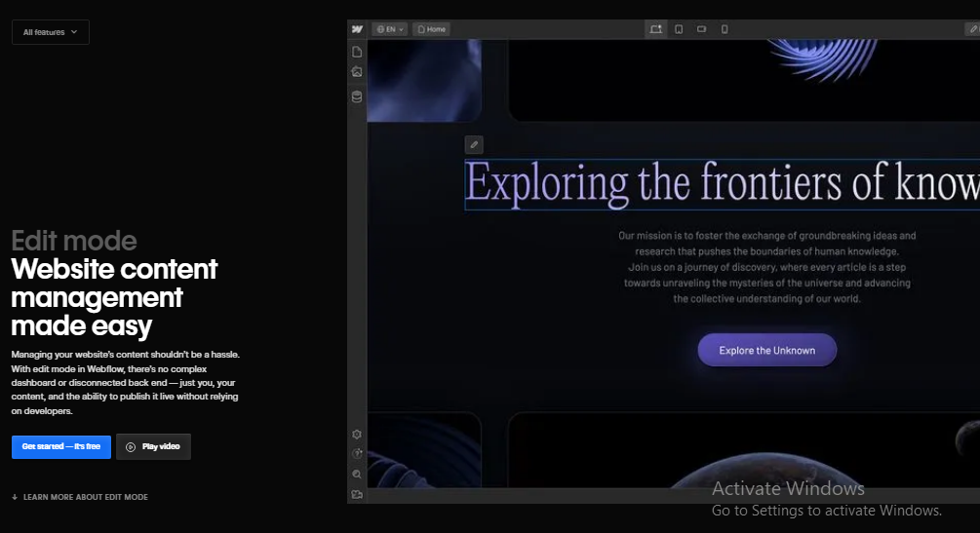Open the CMS database panel icon

click(x=357, y=96)
